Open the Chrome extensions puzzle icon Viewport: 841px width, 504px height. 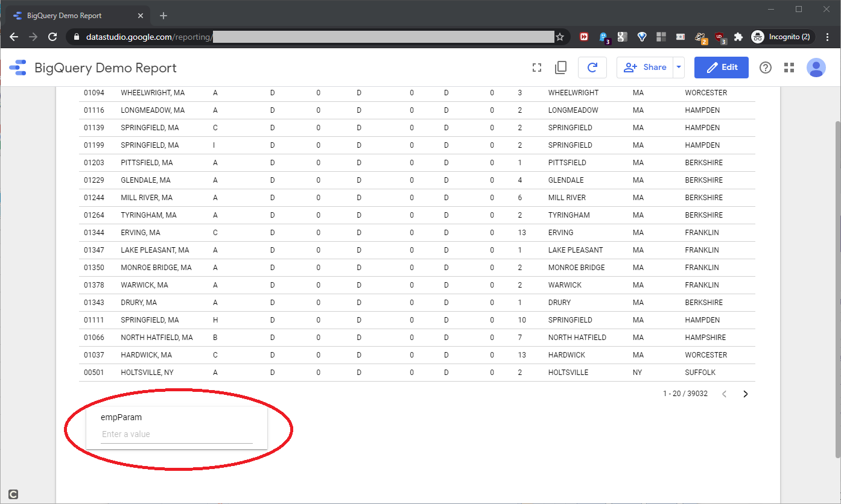tap(738, 37)
